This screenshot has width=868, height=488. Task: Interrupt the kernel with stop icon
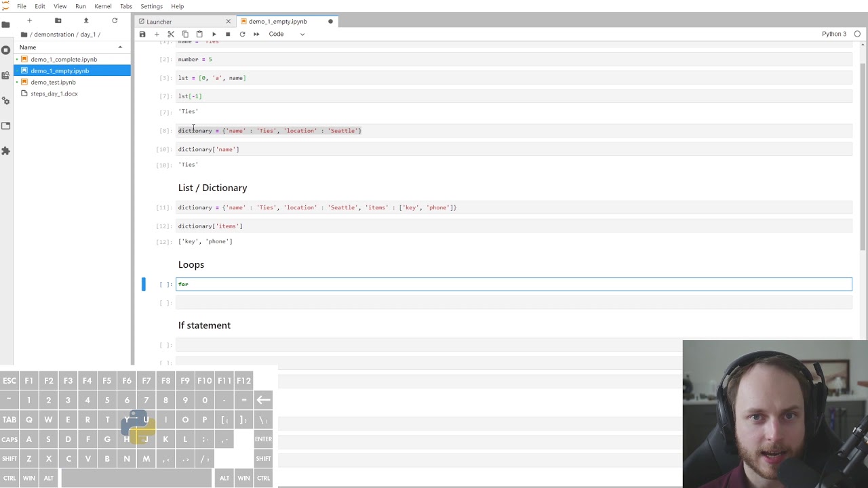click(x=228, y=34)
